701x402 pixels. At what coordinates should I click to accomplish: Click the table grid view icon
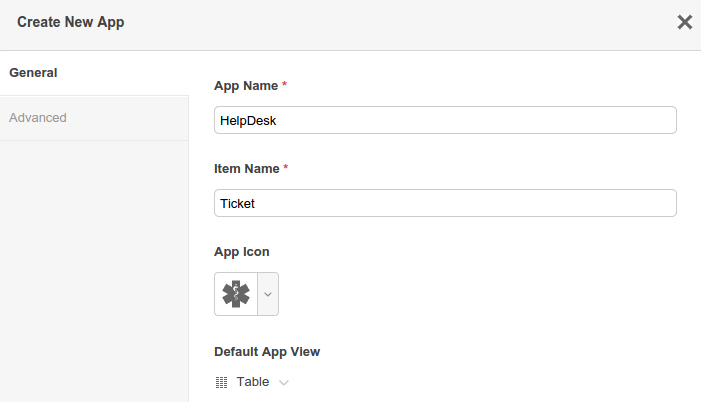[x=221, y=382]
